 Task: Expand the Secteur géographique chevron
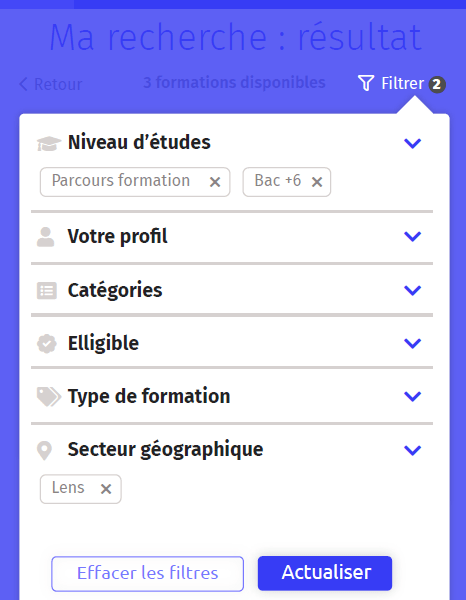coord(412,450)
